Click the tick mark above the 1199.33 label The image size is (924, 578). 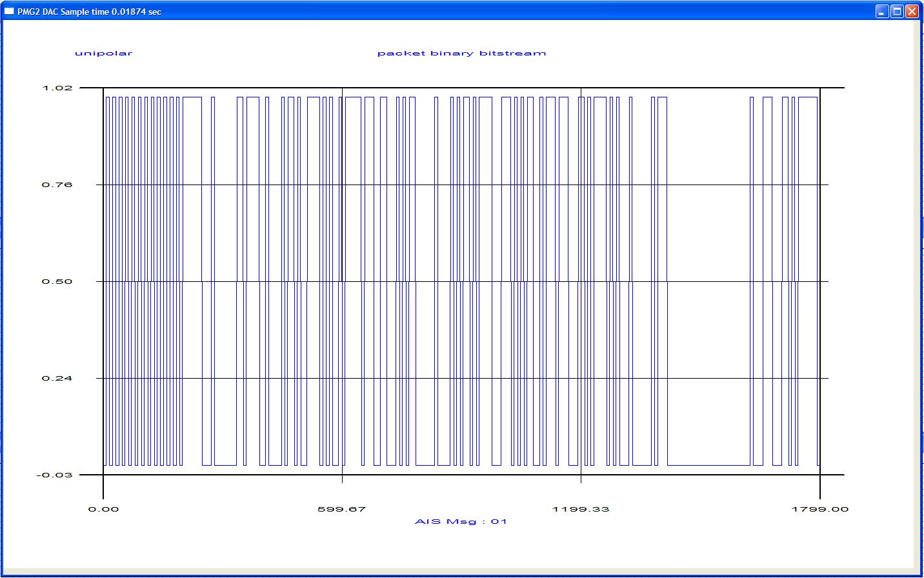click(581, 479)
